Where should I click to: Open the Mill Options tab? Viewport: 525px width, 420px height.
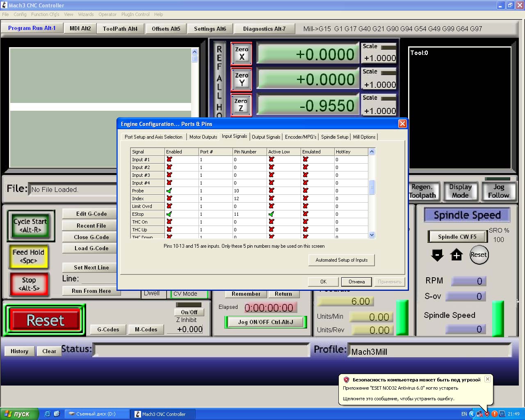[364, 137]
